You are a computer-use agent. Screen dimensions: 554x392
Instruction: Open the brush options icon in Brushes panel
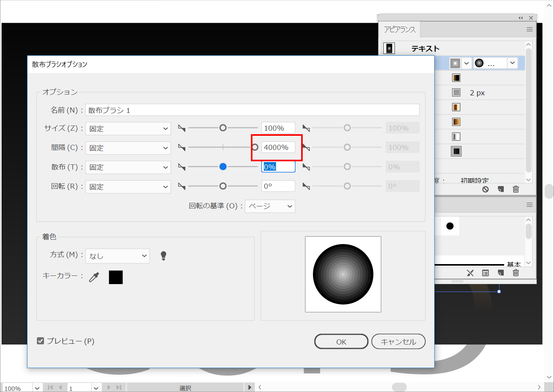[x=486, y=273]
